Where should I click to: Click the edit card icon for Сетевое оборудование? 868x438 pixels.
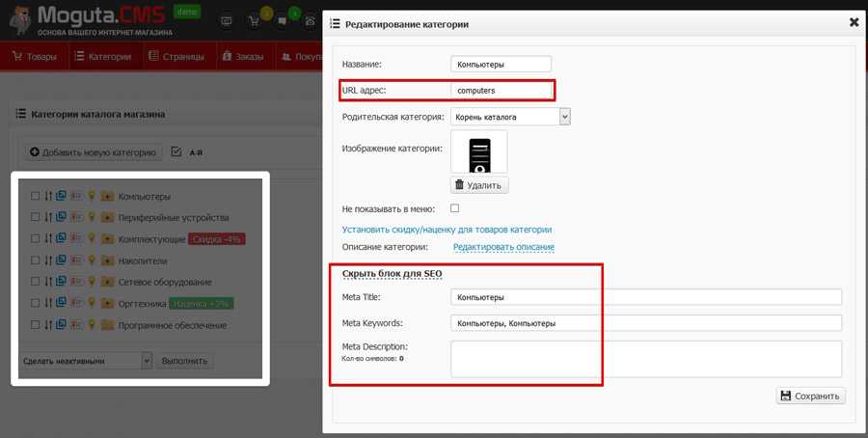[76, 282]
